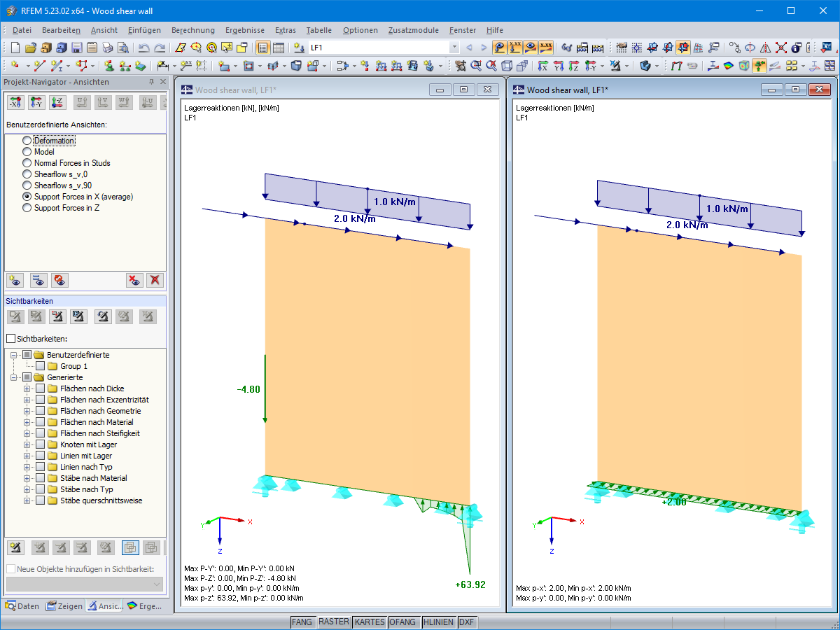Show view in -Y direction in navigator
840x630 pixels.
pyautogui.click(x=37, y=102)
